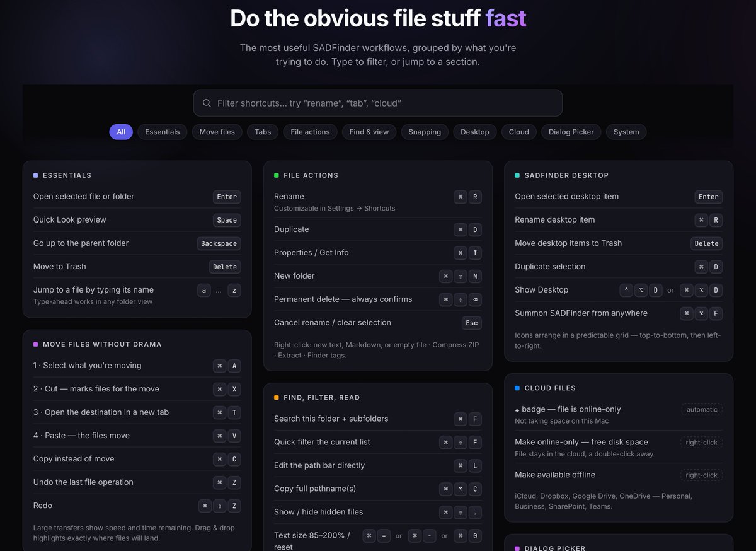The height and width of the screenshot is (551, 756).
Task: Click the control key badge in the Show Desktop row
Action: (x=626, y=290)
